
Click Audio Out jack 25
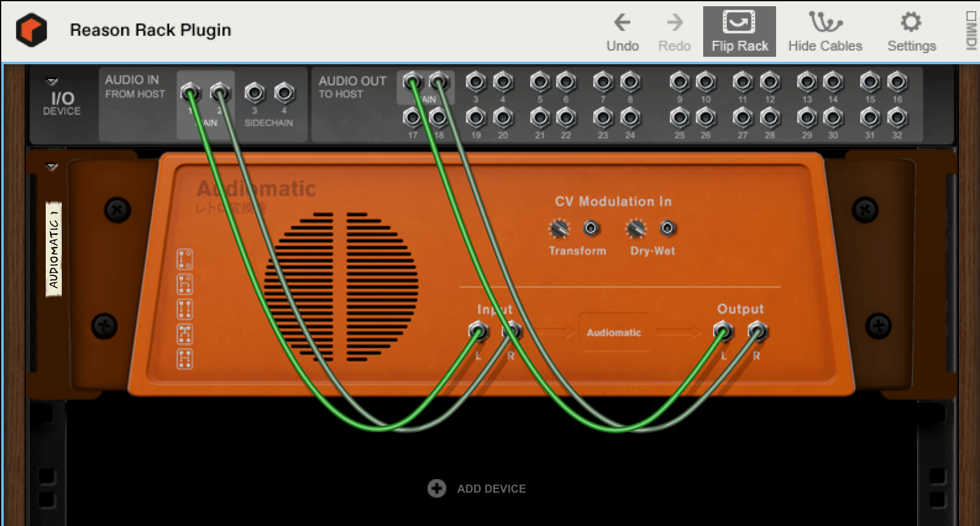pos(679,117)
